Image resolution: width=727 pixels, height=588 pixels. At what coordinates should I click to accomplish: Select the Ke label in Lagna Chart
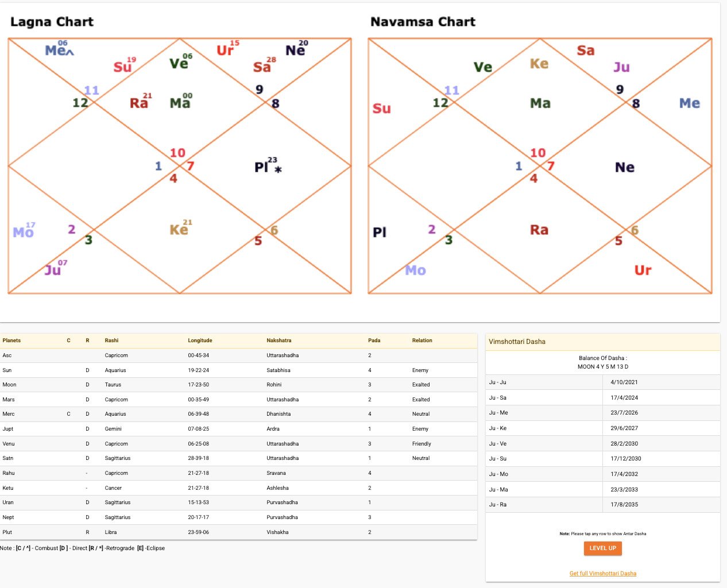(x=179, y=230)
